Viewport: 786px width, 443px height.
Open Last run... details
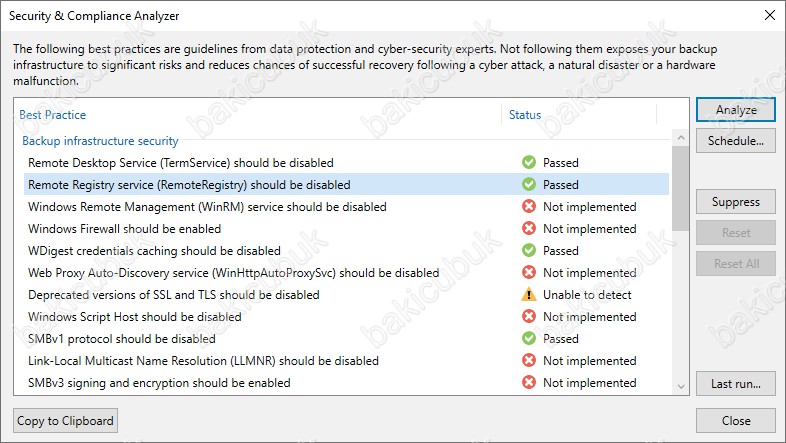tap(736, 384)
